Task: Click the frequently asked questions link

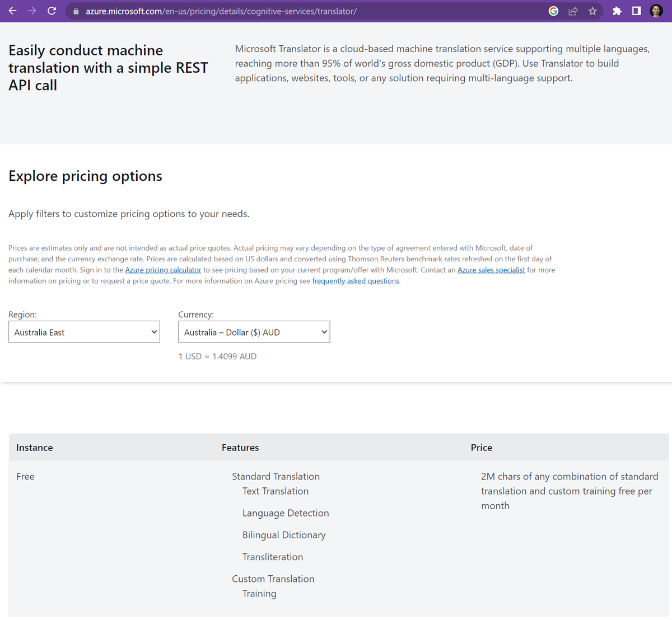Action: click(x=355, y=280)
